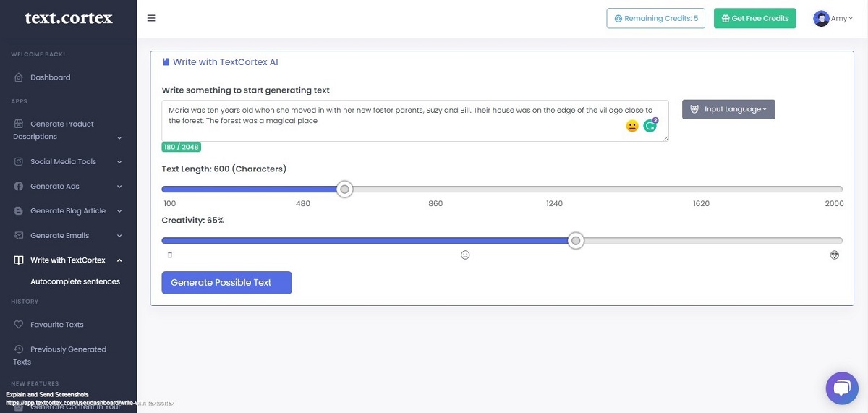Expand the Social Media Tools submenu
The height and width of the screenshot is (413, 868).
pyautogui.click(x=119, y=162)
